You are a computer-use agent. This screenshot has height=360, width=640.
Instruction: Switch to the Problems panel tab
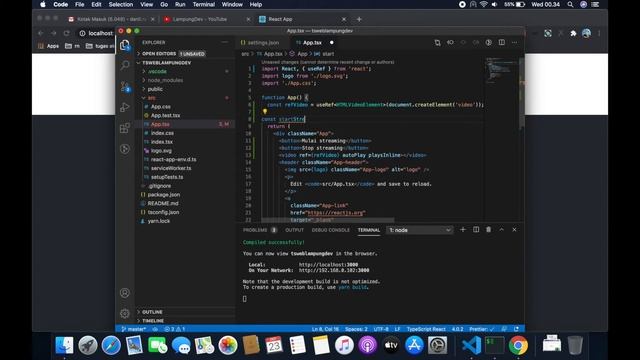click(x=260, y=230)
